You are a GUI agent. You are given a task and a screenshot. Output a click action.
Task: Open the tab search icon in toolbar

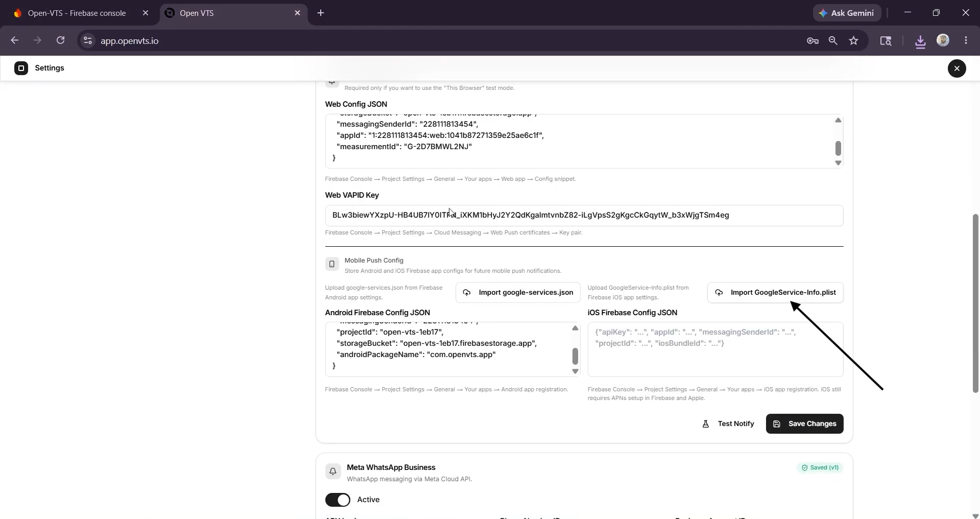[x=886, y=41]
